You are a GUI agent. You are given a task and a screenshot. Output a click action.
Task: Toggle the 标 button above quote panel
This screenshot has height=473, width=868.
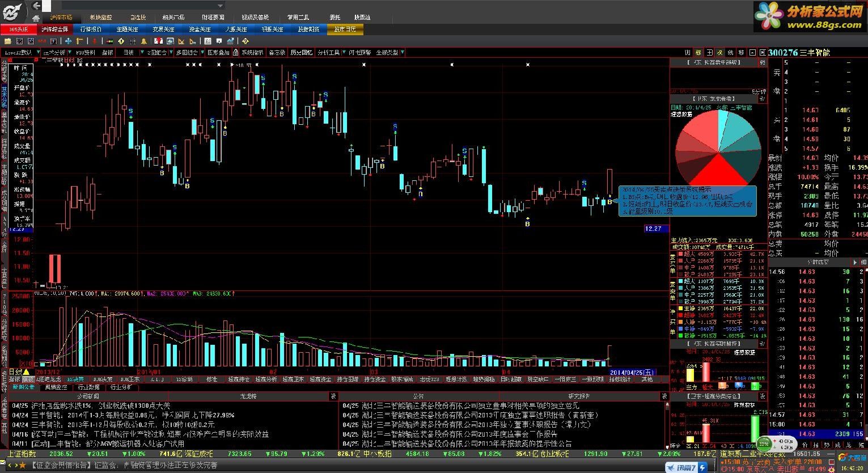[698, 52]
